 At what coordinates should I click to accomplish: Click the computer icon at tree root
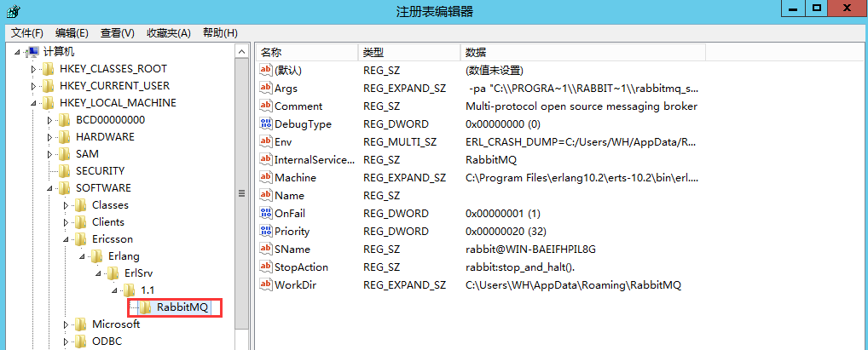32,52
